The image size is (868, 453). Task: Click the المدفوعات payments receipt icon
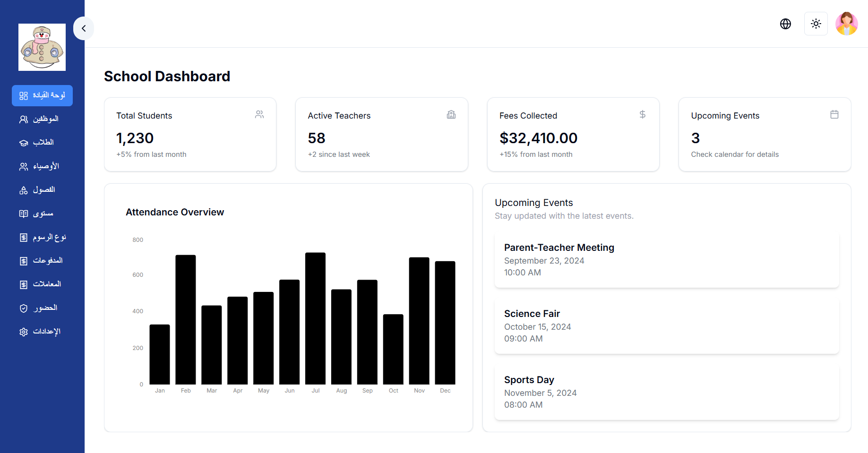24,261
